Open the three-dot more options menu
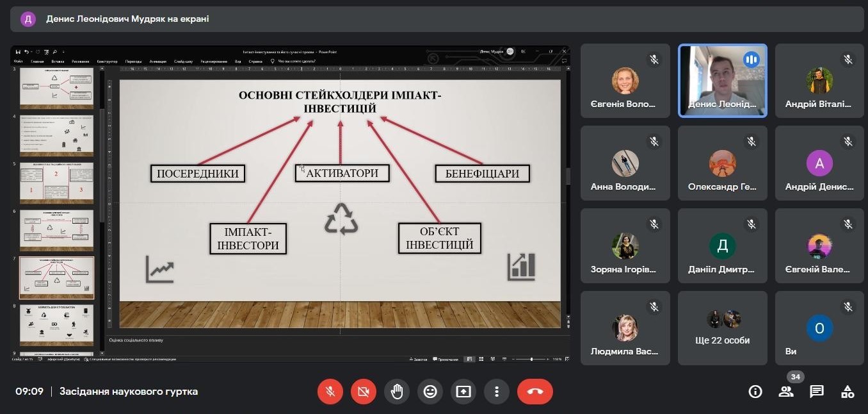868x414 pixels. pyautogui.click(x=497, y=392)
